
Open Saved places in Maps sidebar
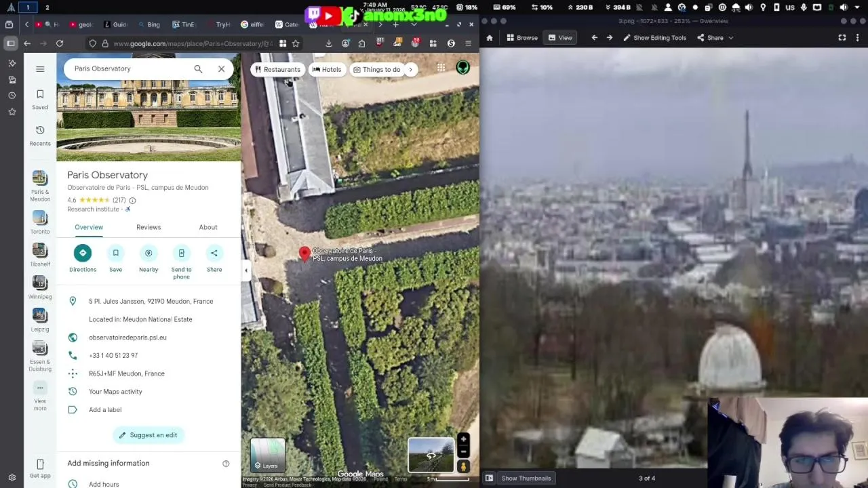(40, 99)
